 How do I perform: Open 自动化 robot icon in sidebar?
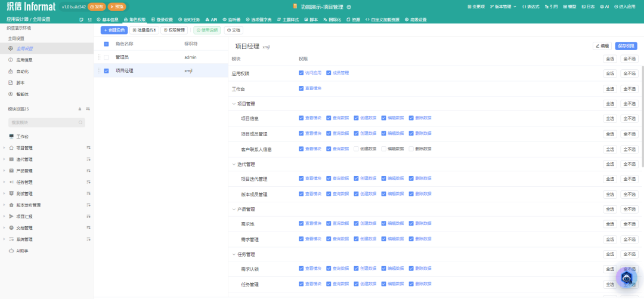[x=11, y=71]
